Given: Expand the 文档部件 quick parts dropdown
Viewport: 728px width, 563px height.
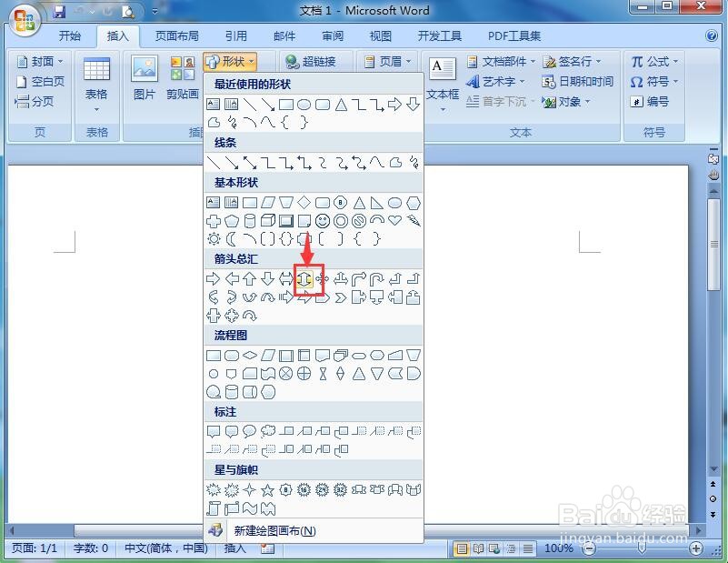Looking at the screenshot, I should pyautogui.click(x=501, y=61).
